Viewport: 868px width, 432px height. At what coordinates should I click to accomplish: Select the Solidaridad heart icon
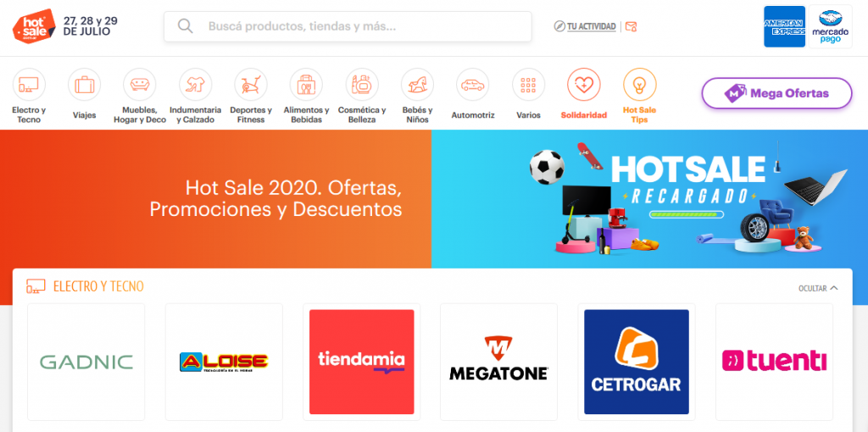point(584,85)
